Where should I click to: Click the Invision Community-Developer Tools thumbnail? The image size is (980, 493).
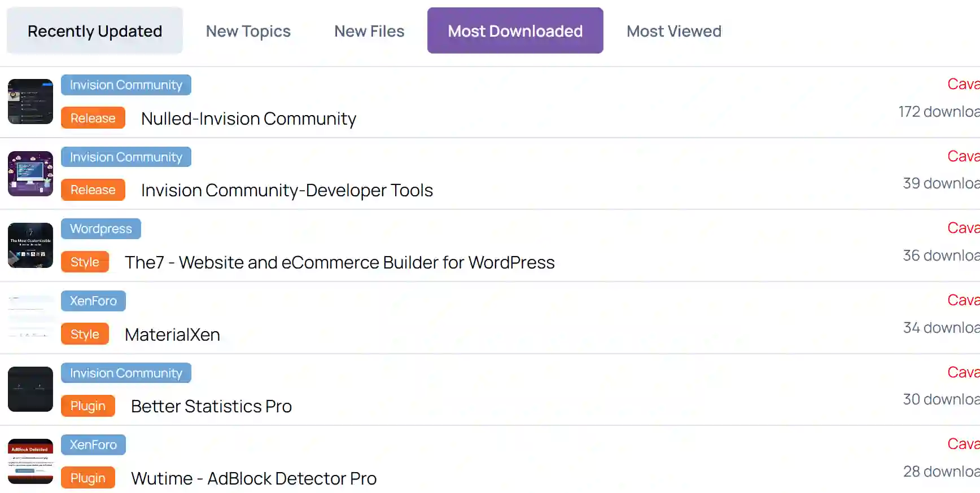30,174
